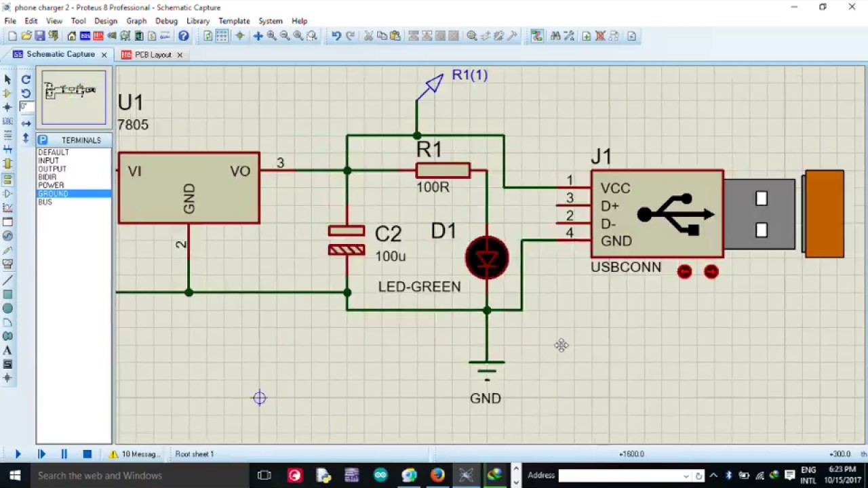
Task: Open the Design menu
Action: coord(106,21)
